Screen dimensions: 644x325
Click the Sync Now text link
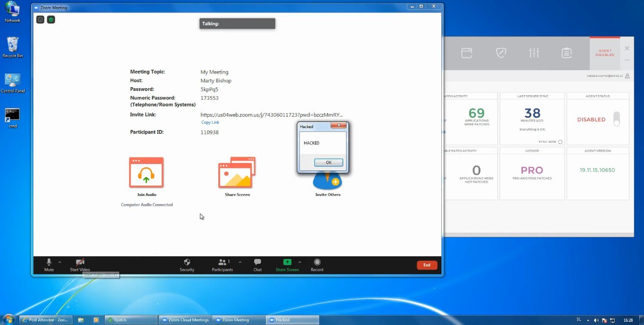[x=547, y=142]
